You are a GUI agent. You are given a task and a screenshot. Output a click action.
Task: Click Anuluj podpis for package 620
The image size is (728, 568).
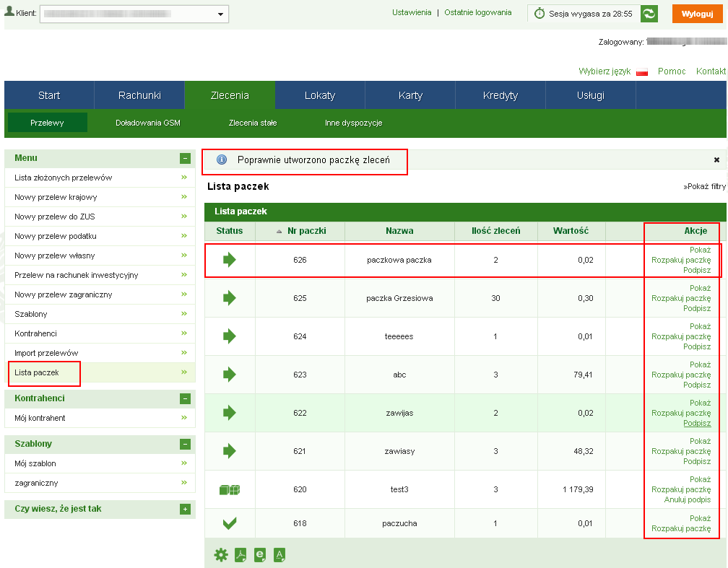point(687,499)
